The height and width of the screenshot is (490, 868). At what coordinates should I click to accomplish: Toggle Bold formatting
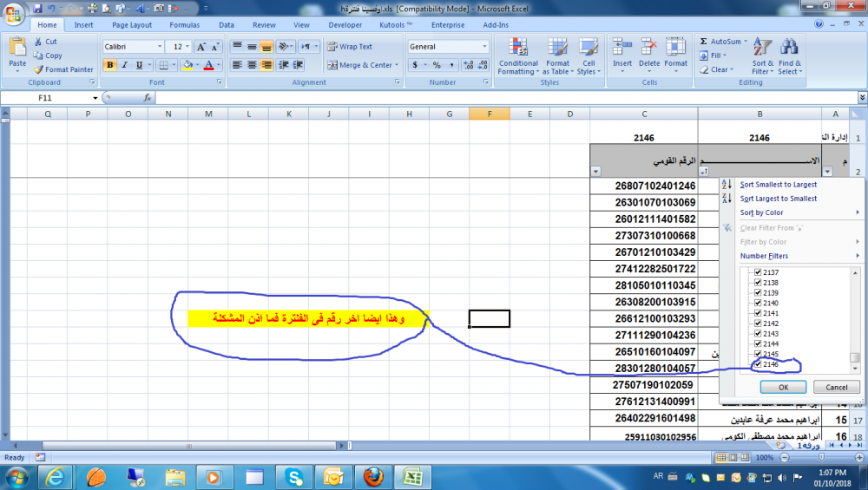pos(110,65)
